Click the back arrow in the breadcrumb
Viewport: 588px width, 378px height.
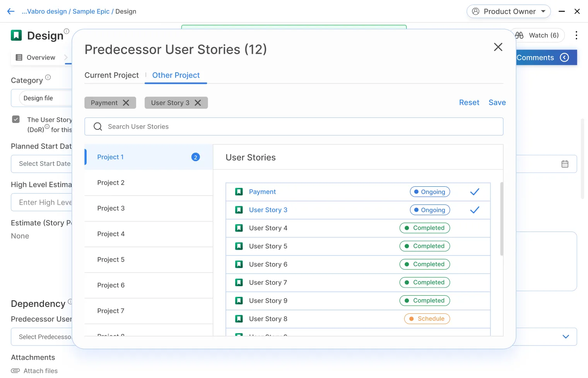(x=11, y=12)
